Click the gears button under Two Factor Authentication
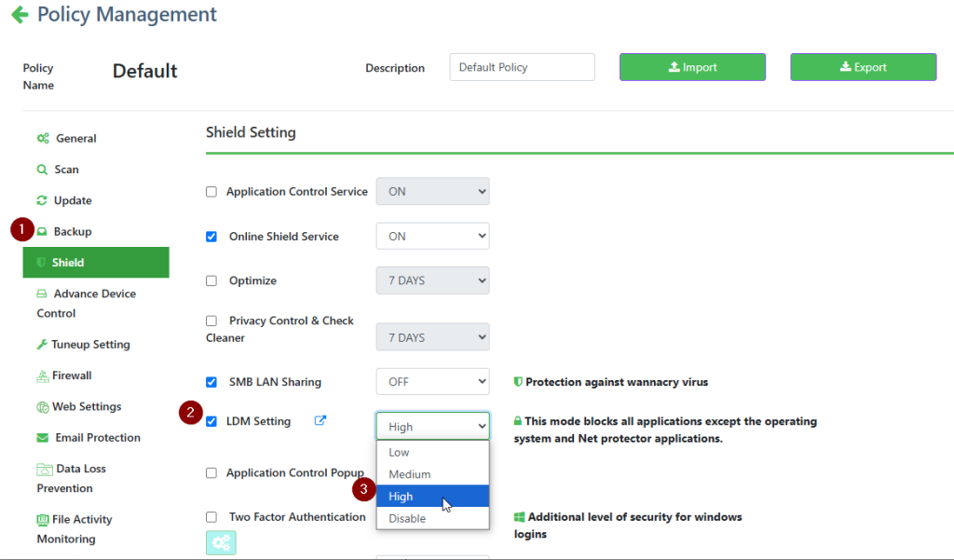Screen dimensions: 954x560 (x=221, y=542)
